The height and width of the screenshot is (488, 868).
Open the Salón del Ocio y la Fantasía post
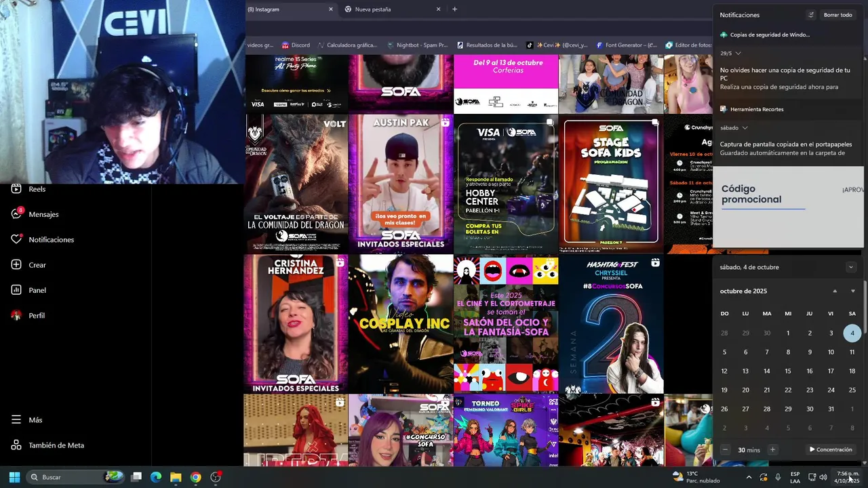point(506,323)
